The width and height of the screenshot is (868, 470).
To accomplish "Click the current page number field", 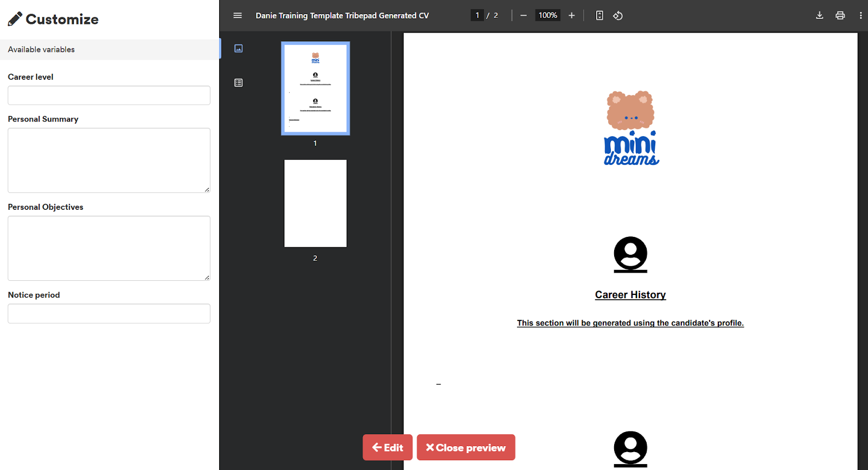I will click(x=477, y=16).
